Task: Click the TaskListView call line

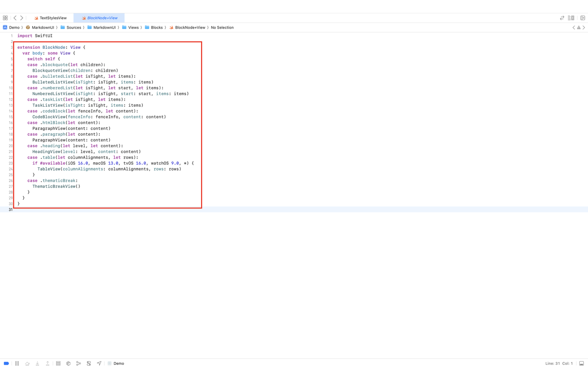Action: (88, 105)
